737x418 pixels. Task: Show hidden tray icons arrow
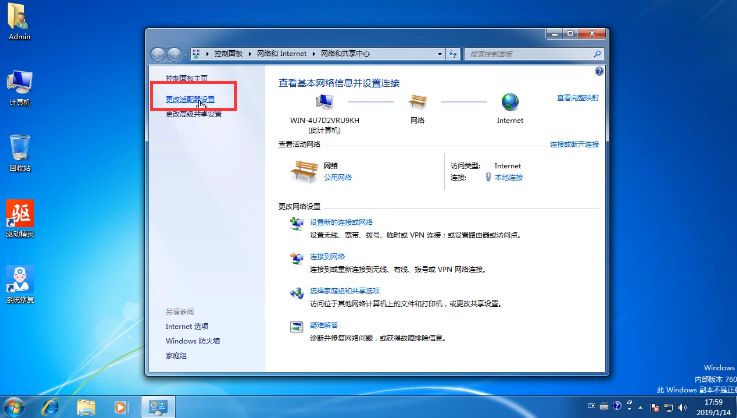[x=640, y=407]
